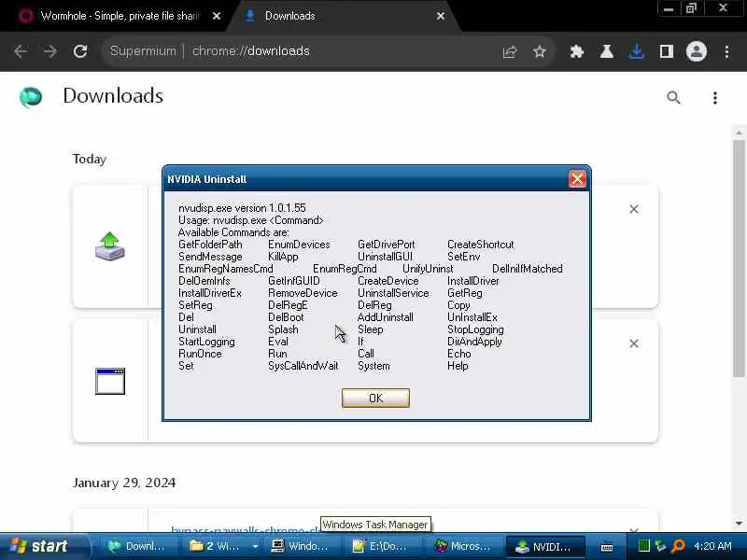Switch to Downloads taskbar button
The image size is (747, 560).
pyautogui.click(x=136, y=546)
